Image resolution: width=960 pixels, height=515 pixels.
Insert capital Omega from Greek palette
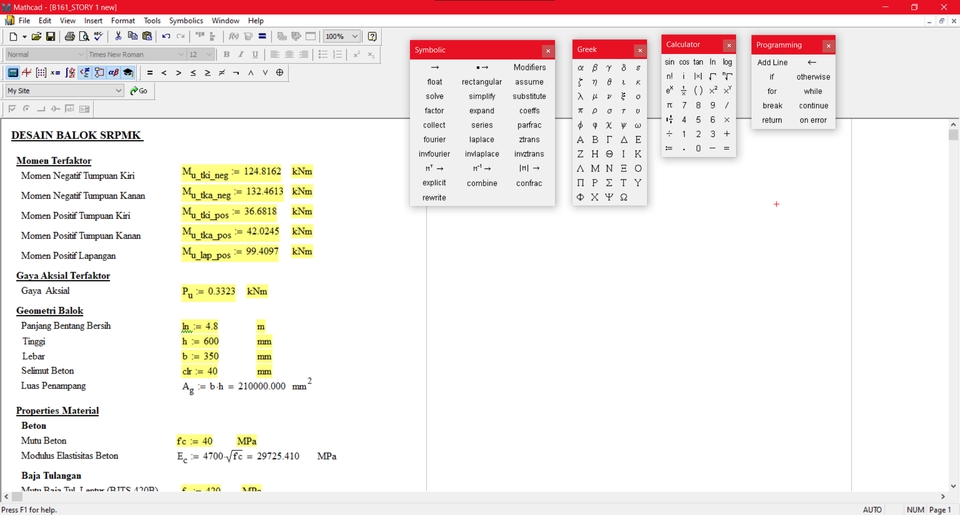coord(623,197)
